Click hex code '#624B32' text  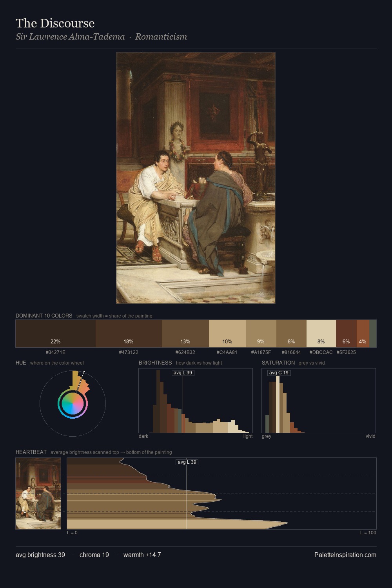pyautogui.click(x=185, y=352)
